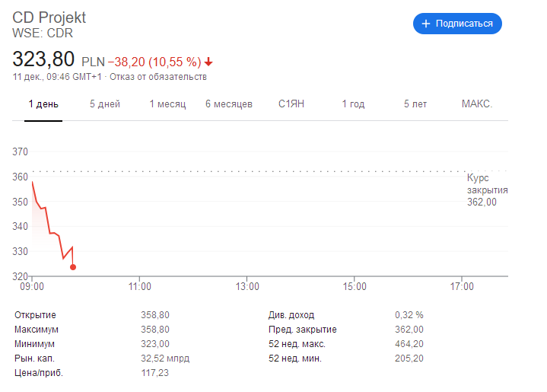Switch to the 1 год tab

click(x=353, y=104)
